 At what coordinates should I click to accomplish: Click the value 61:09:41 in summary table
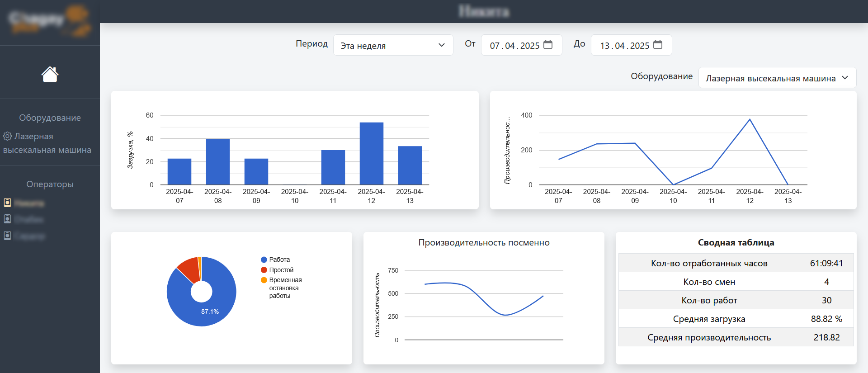(x=826, y=263)
